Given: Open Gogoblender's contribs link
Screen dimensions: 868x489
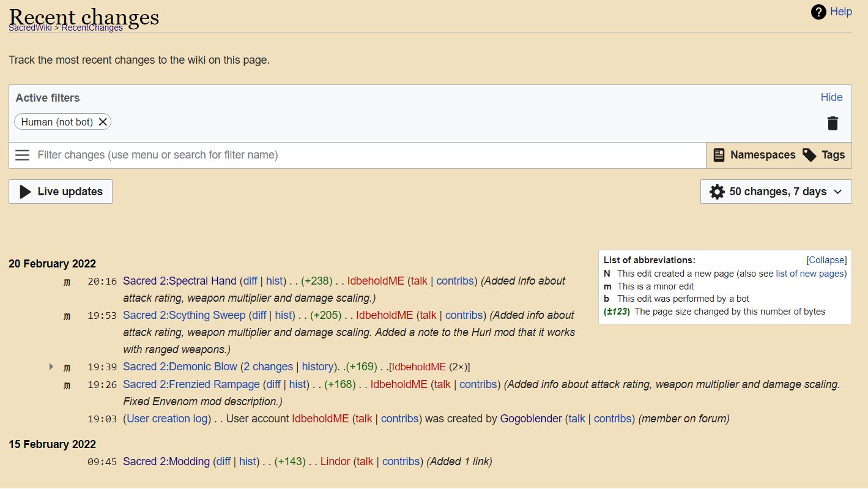Looking at the screenshot, I should 612,419.
